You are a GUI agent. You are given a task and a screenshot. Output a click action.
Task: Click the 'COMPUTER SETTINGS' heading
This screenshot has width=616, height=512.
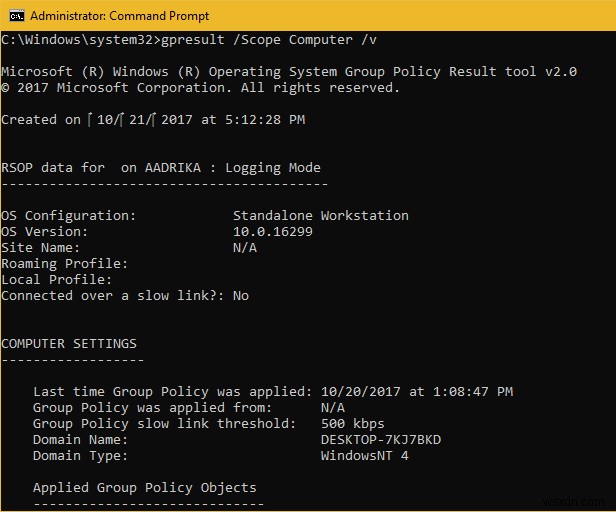click(69, 344)
